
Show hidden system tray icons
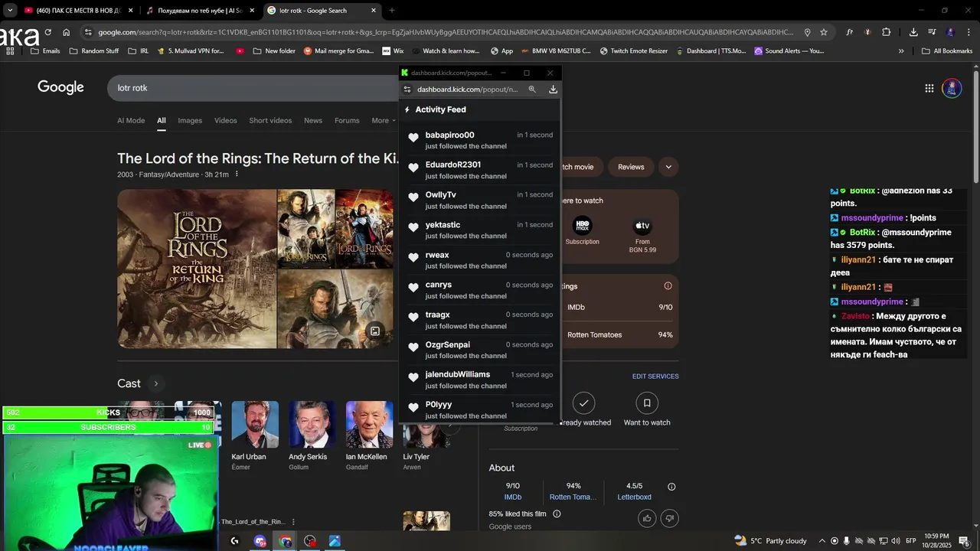(x=822, y=541)
